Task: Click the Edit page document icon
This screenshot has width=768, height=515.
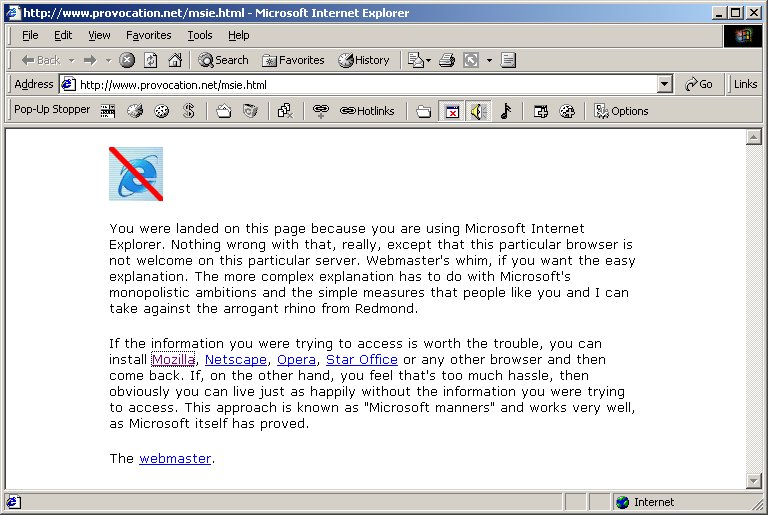Action: pos(508,60)
